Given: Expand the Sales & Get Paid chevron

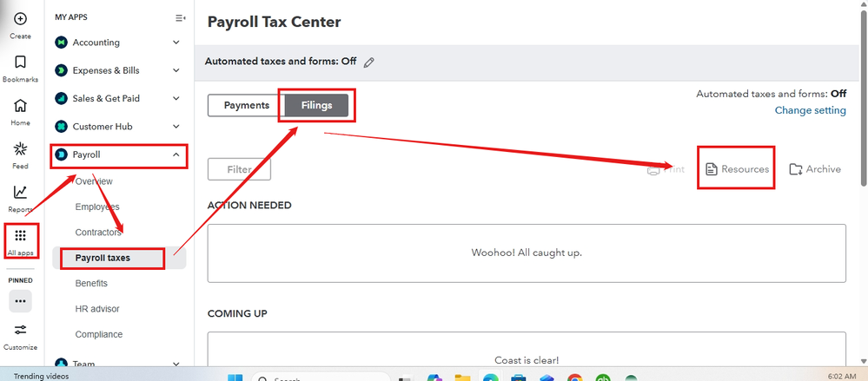Looking at the screenshot, I should 176,98.
